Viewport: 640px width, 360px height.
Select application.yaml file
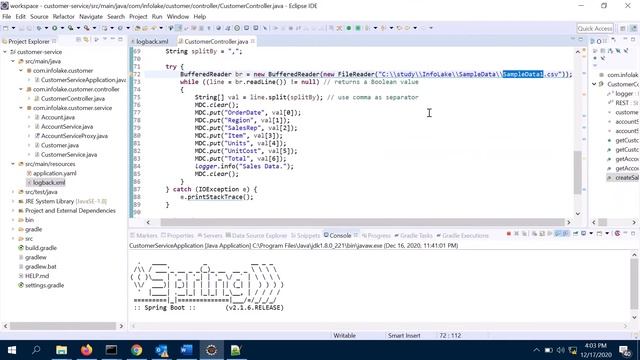(x=55, y=173)
